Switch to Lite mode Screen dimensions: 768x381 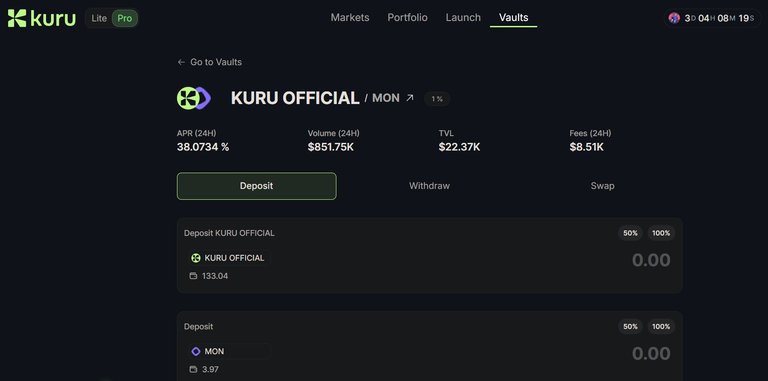click(x=99, y=19)
